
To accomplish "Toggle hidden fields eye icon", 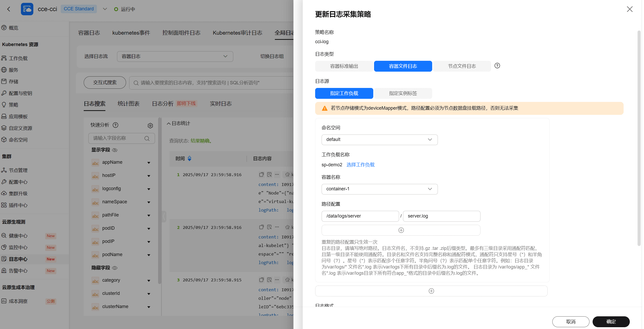I will pyautogui.click(x=115, y=268).
